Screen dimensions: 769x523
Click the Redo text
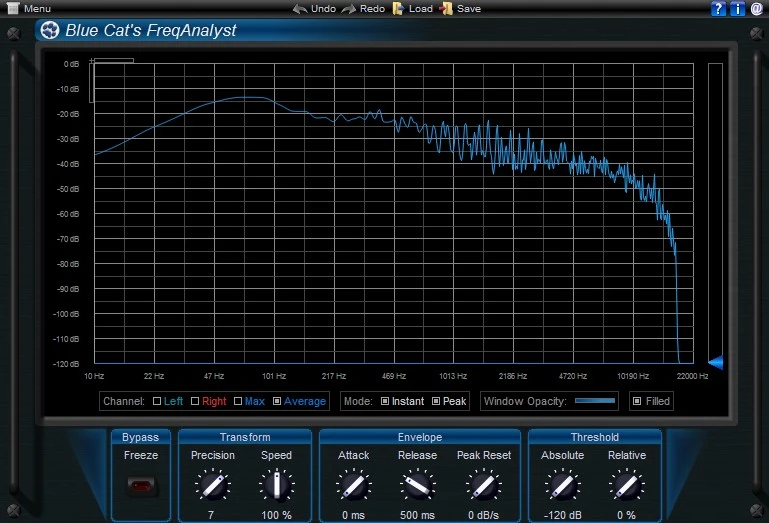pos(372,8)
